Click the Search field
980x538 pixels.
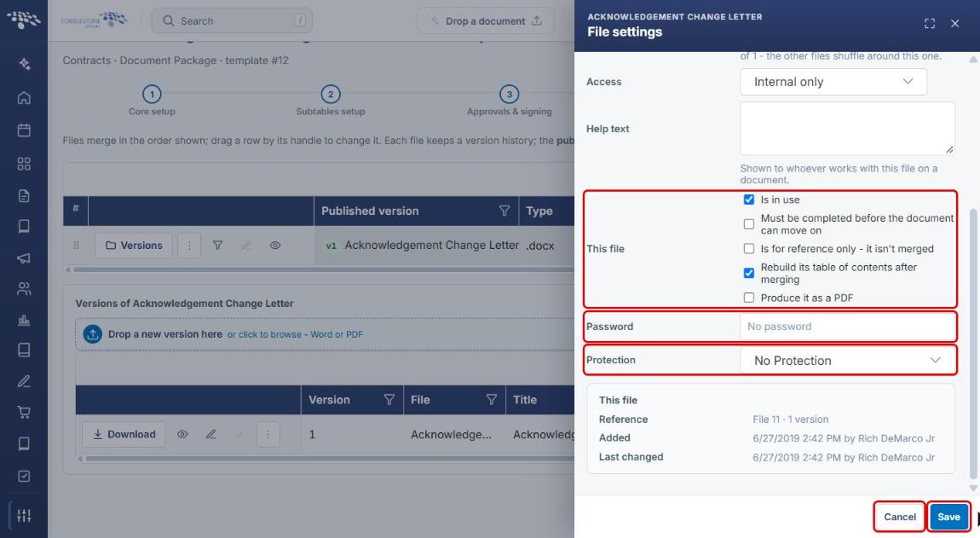click(x=232, y=20)
